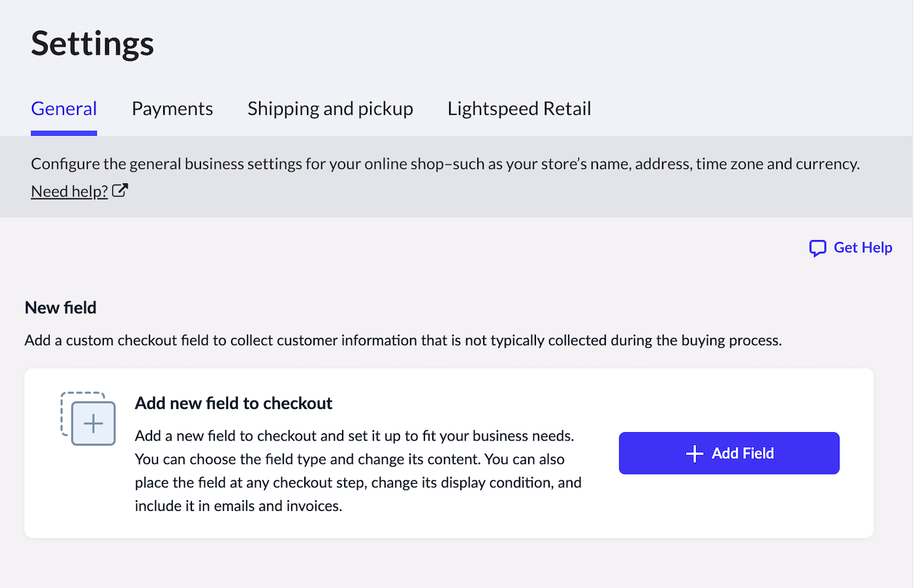Click the checkout field card description paragraph
This screenshot has width=914, height=588.
[357, 459]
